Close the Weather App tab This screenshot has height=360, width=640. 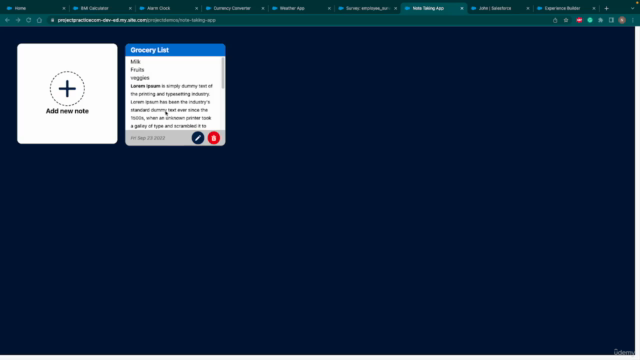[329, 8]
